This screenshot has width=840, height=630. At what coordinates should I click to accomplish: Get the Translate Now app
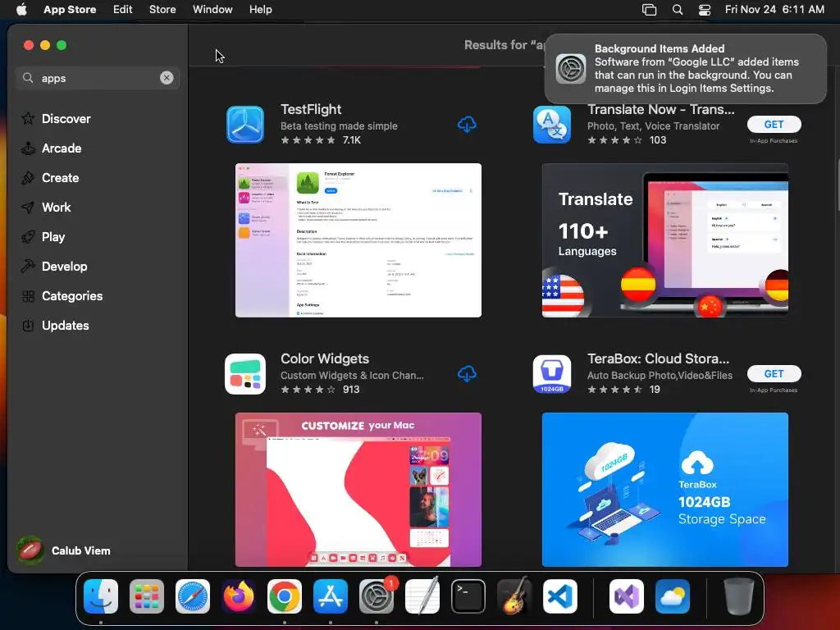[x=774, y=125]
